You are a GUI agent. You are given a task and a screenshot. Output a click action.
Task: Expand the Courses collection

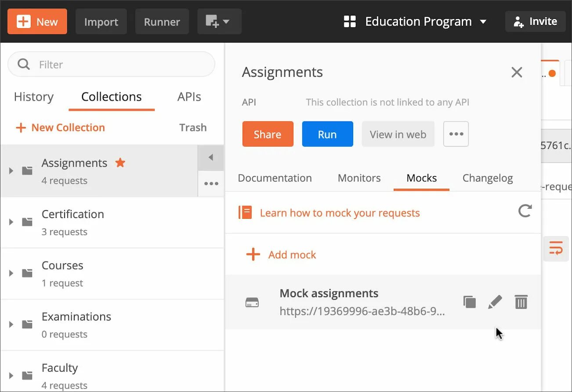(11, 273)
